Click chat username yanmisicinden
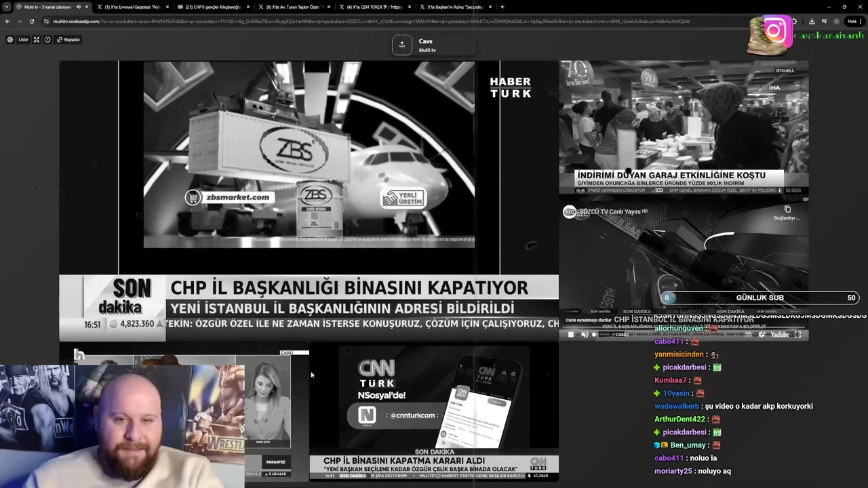This screenshot has height=488, width=868. [x=679, y=354]
